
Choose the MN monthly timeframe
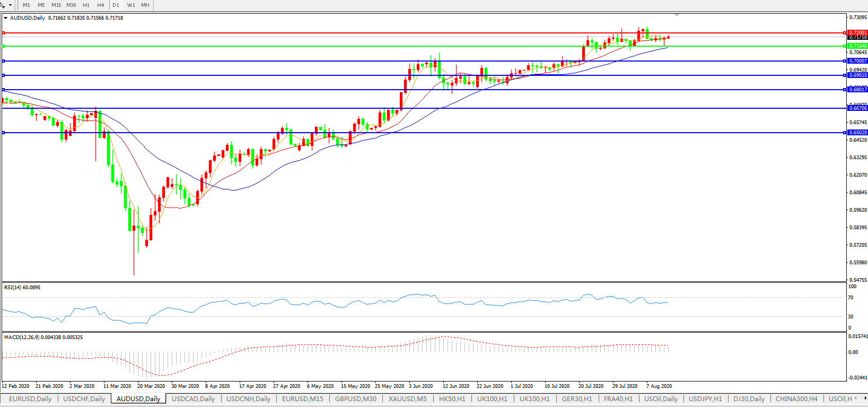(145, 5)
